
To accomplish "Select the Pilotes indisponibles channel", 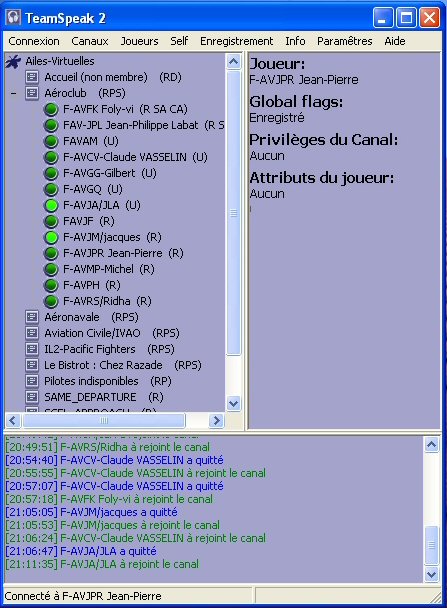I will click(91, 381).
